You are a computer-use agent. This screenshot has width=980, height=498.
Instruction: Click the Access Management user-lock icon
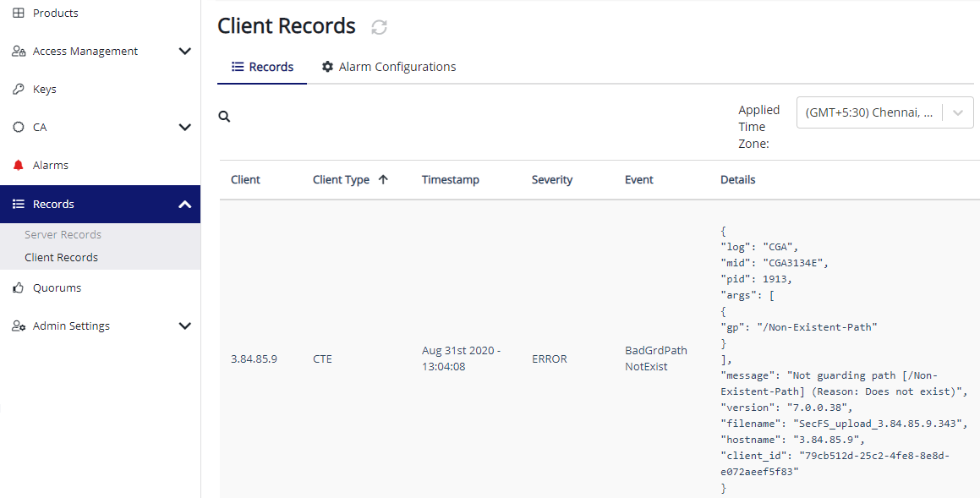point(19,51)
